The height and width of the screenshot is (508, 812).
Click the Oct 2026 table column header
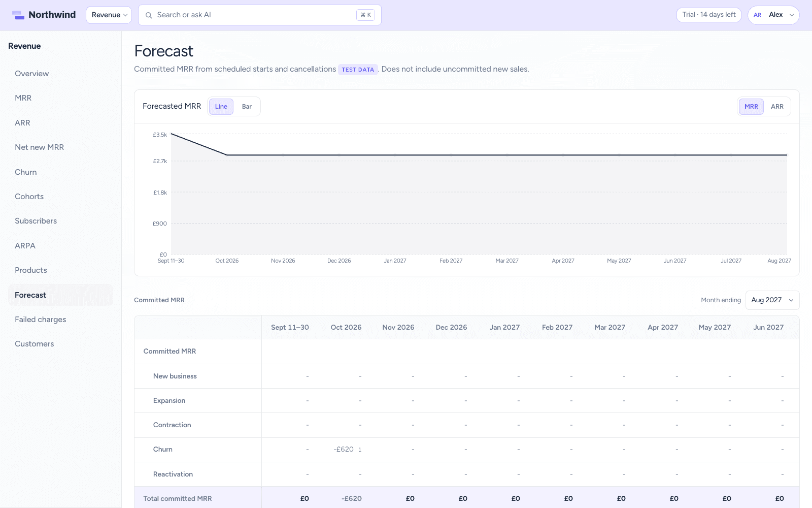[x=346, y=328]
